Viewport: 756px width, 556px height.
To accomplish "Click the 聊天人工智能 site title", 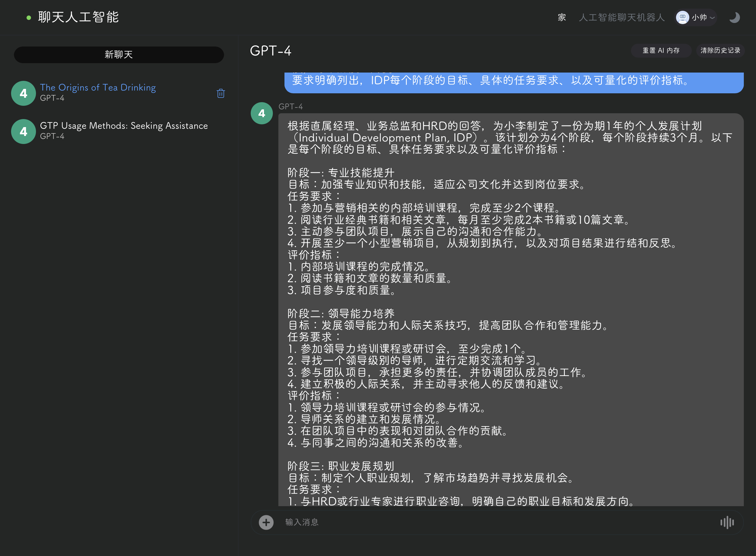I will pyautogui.click(x=78, y=17).
